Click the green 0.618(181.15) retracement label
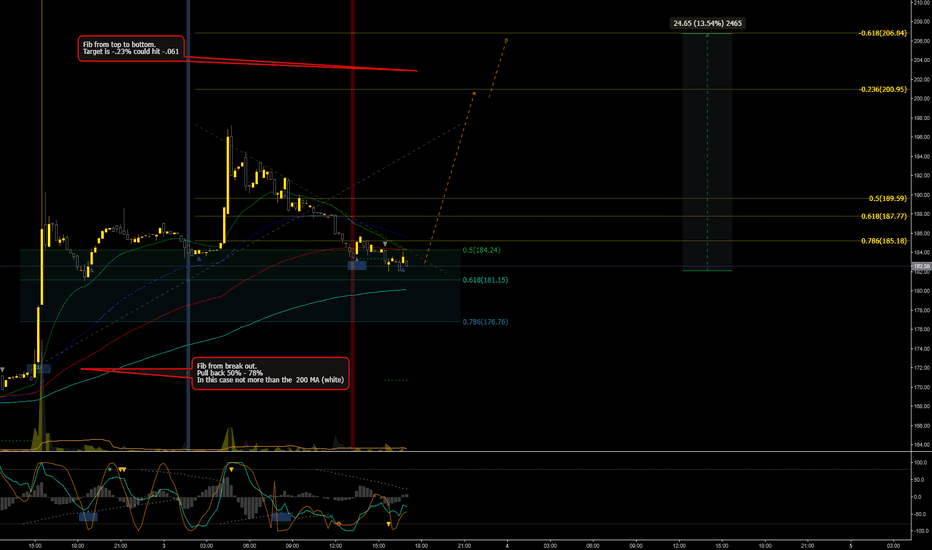932x550 pixels. click(x=485, y=280)
